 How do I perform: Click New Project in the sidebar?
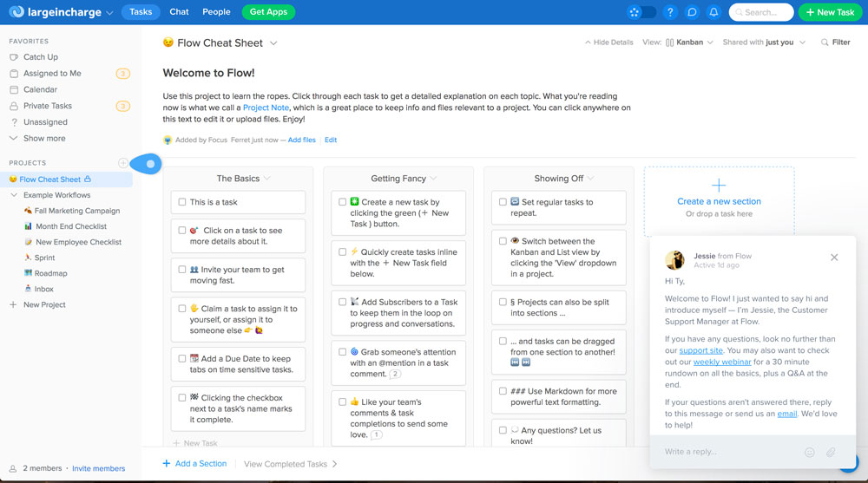point(44,305)
